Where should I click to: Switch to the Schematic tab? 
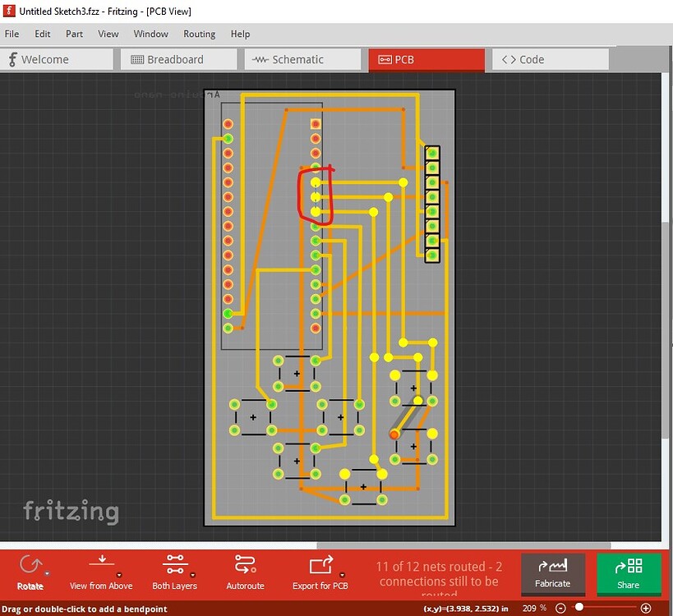(302, 59)
